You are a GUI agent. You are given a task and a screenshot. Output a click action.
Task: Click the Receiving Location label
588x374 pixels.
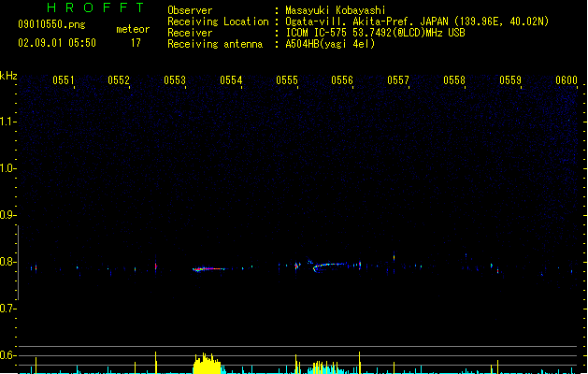218,22
